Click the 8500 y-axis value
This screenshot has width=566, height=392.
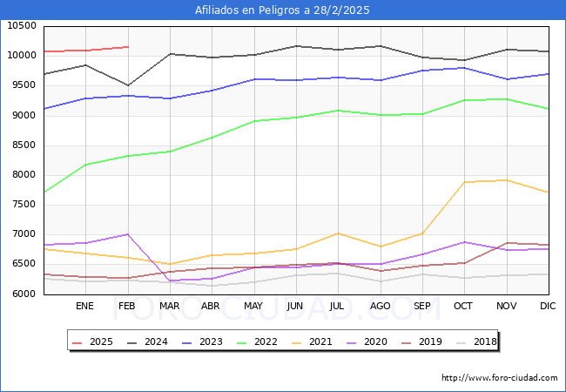point(24,145)
